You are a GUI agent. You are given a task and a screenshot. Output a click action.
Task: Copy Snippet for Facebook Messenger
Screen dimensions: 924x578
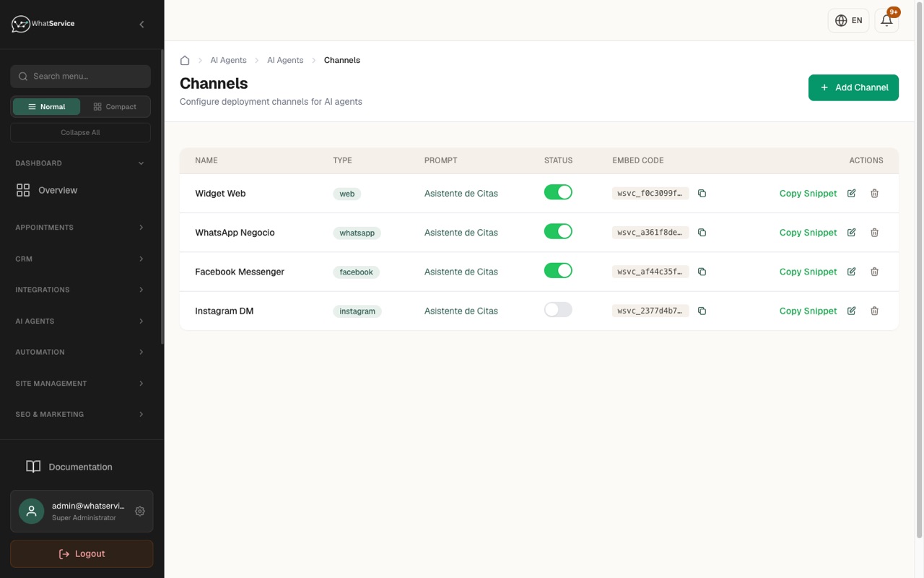coord(808,272)
